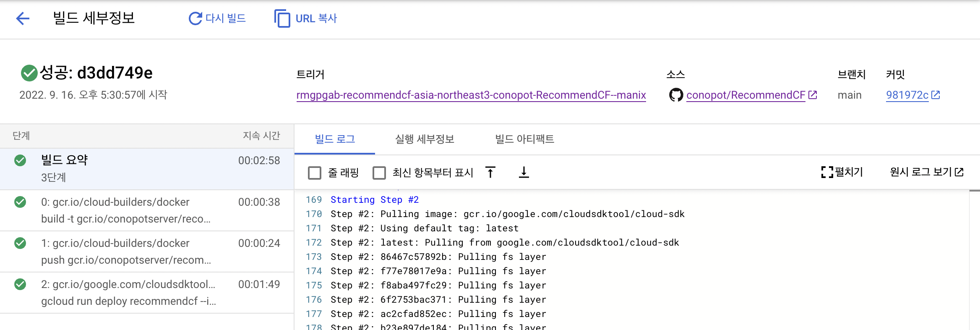
Task: Click green check icon for step 1 docker push
Action: point(20,243)
